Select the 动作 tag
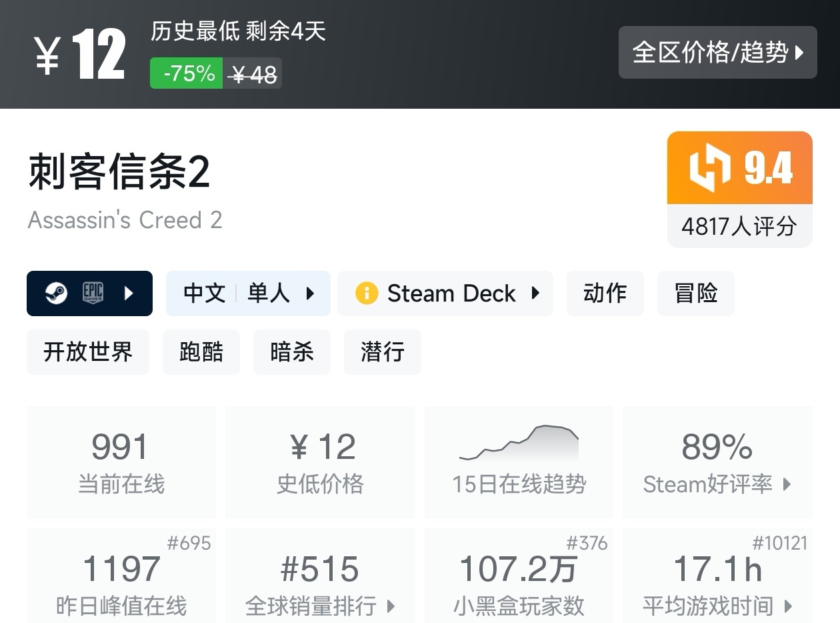Screen dimensions: 840x623 click(x=605, y=293)
